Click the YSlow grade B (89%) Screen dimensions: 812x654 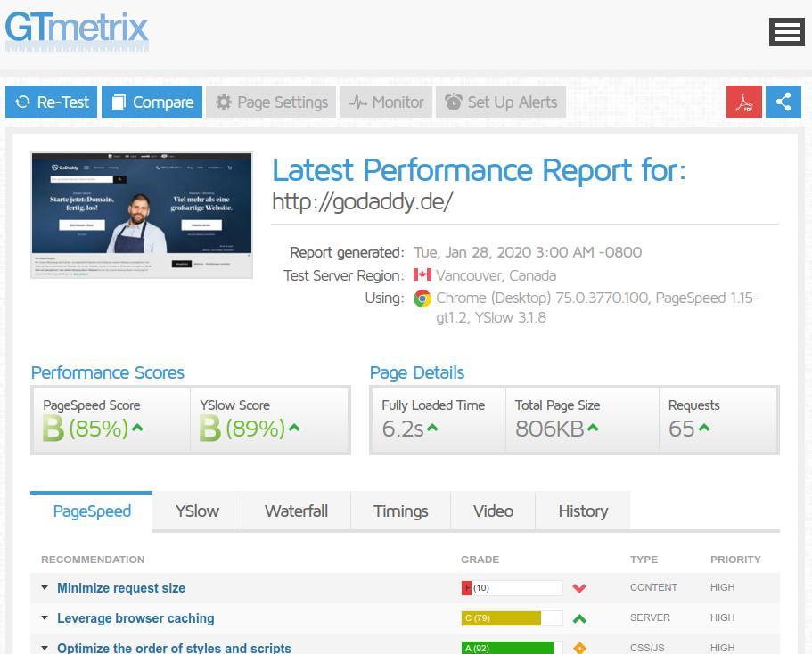pos(242,429)
